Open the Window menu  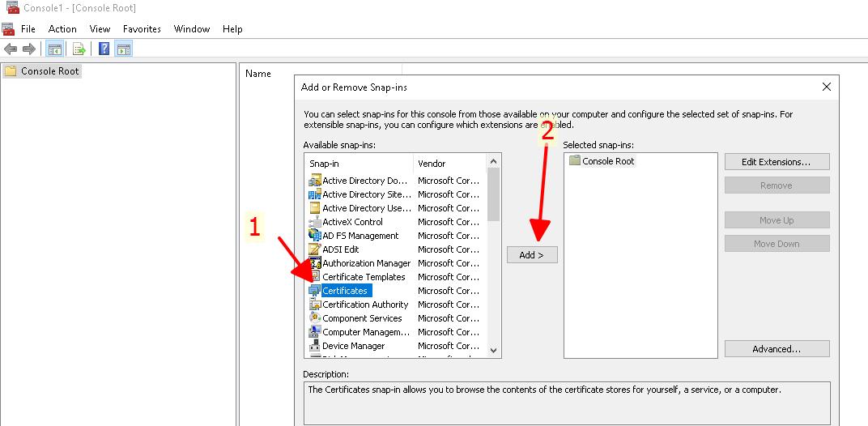192,29
